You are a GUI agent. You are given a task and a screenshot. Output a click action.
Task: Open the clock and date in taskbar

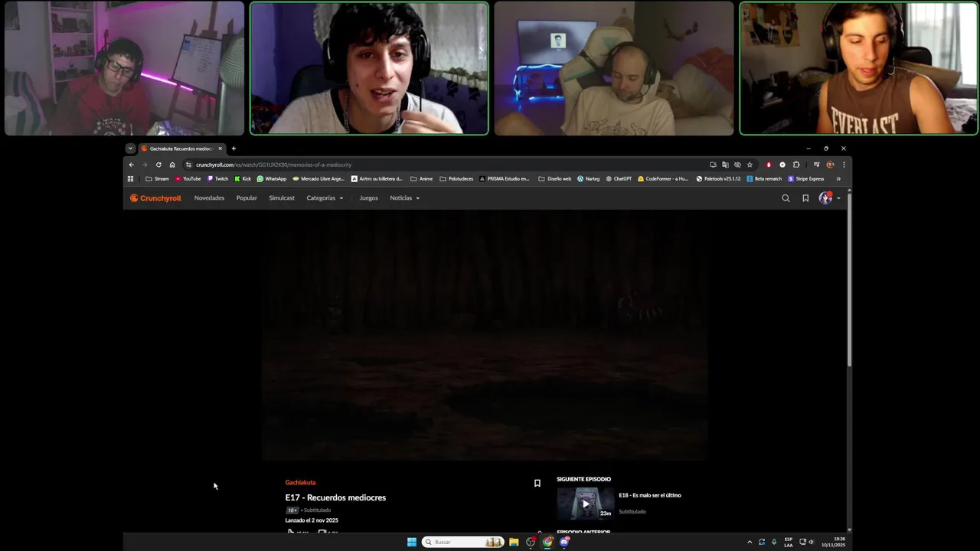click(835, 542)
